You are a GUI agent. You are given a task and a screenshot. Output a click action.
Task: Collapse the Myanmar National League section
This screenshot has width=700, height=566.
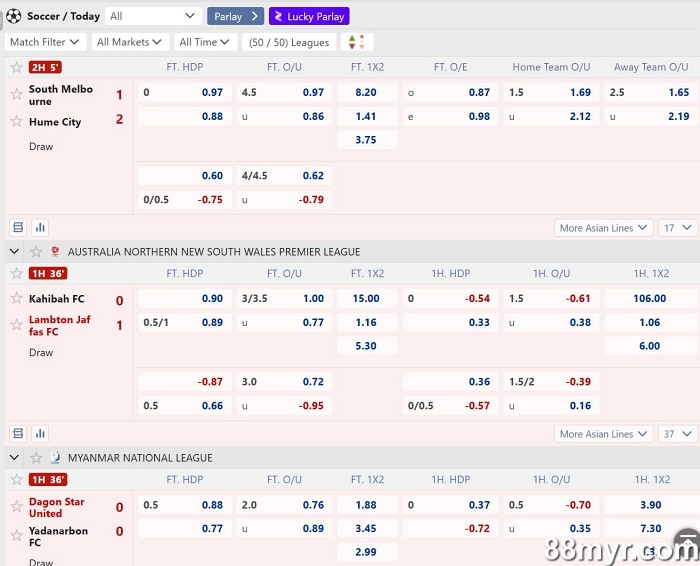(14, 458)
